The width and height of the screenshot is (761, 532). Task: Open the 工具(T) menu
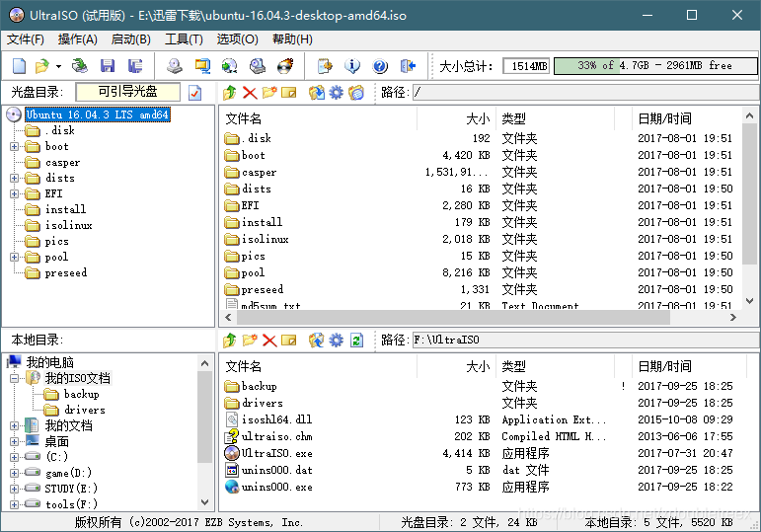point(184,39)
